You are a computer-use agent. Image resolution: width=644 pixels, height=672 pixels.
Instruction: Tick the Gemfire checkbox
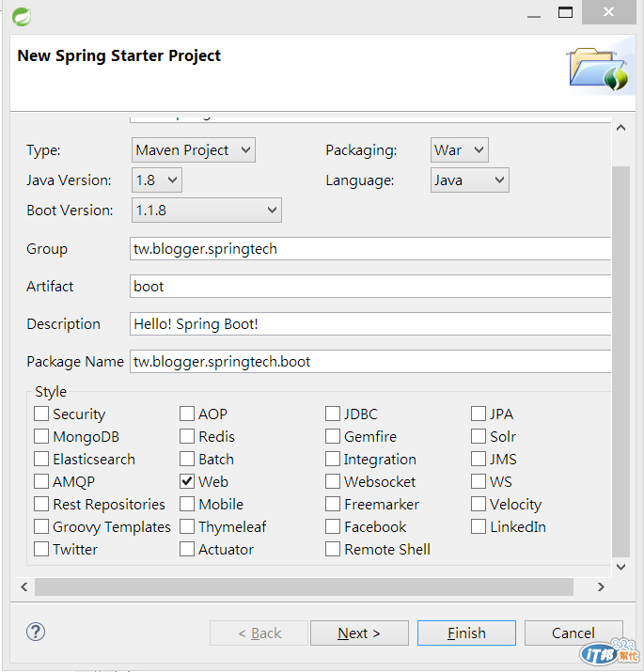pyautogui.click(x=333, y=436)
